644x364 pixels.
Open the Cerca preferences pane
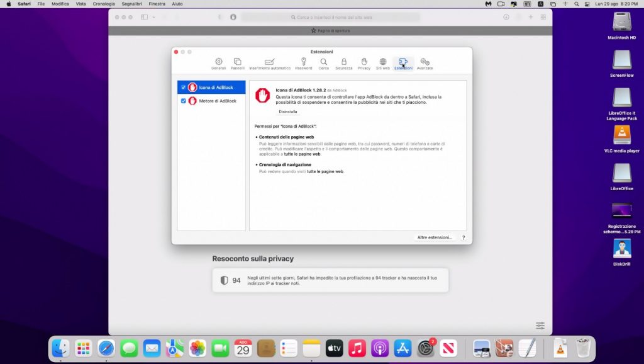click(x=323, y=64)
